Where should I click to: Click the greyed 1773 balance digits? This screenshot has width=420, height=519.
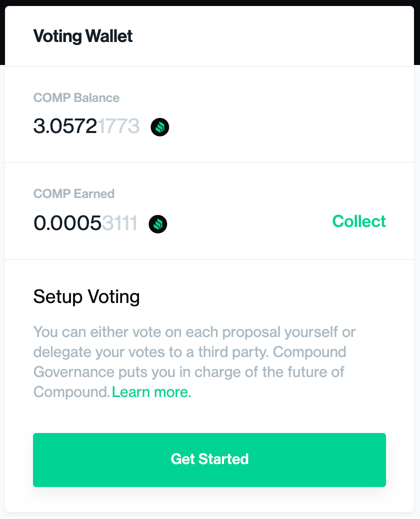pos(119,126)
